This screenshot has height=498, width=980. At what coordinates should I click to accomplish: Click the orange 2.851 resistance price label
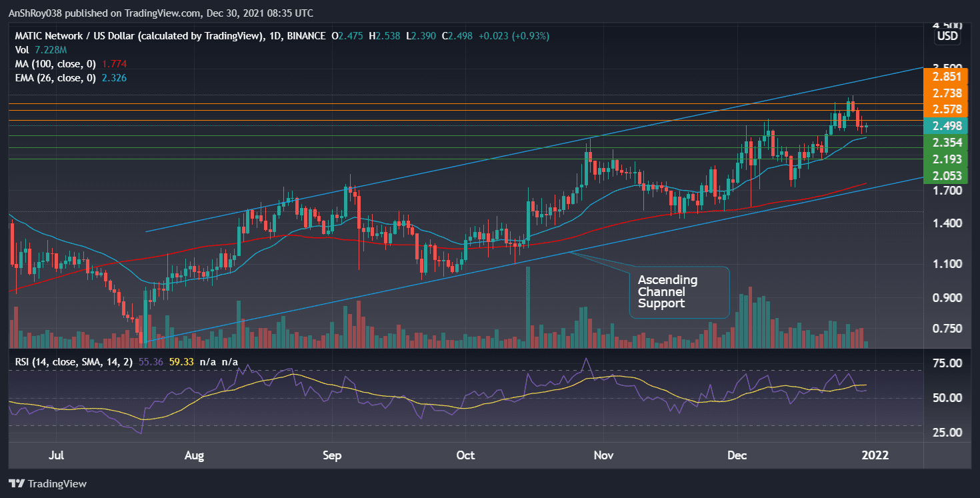coord(947,78)
